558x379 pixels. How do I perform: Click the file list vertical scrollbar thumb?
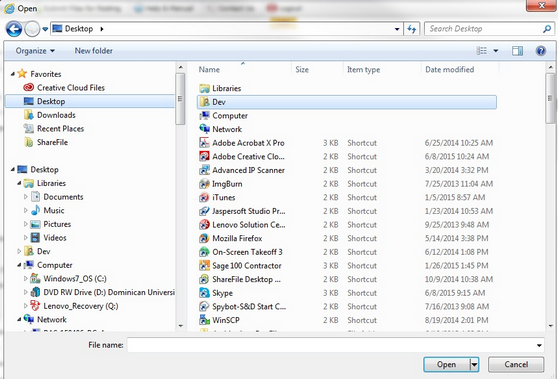coord(550,98)
